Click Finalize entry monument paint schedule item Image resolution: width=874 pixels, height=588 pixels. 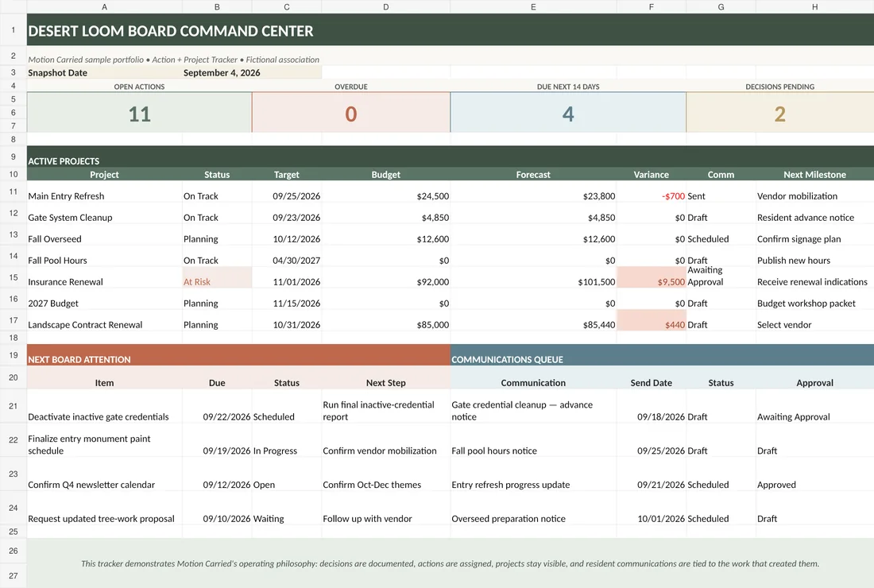click(104, 439)
